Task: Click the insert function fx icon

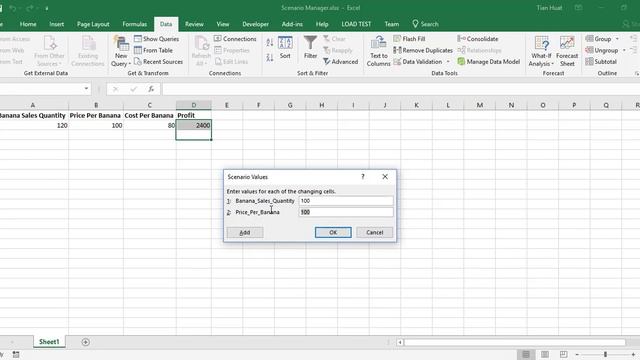Action: point(151,89)
